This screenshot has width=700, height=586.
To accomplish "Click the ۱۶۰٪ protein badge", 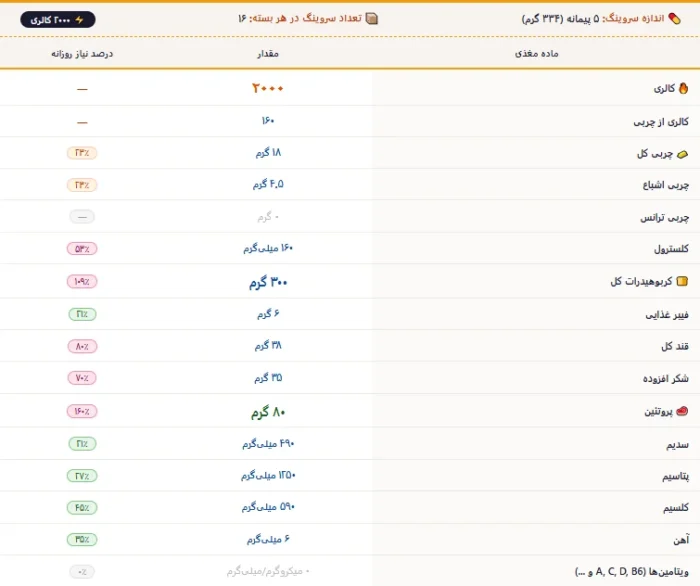I will [x=82, y=411].
